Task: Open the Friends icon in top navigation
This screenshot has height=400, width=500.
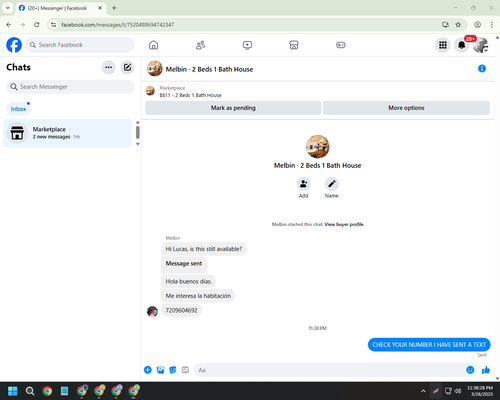Action: [x=200, y=45]
